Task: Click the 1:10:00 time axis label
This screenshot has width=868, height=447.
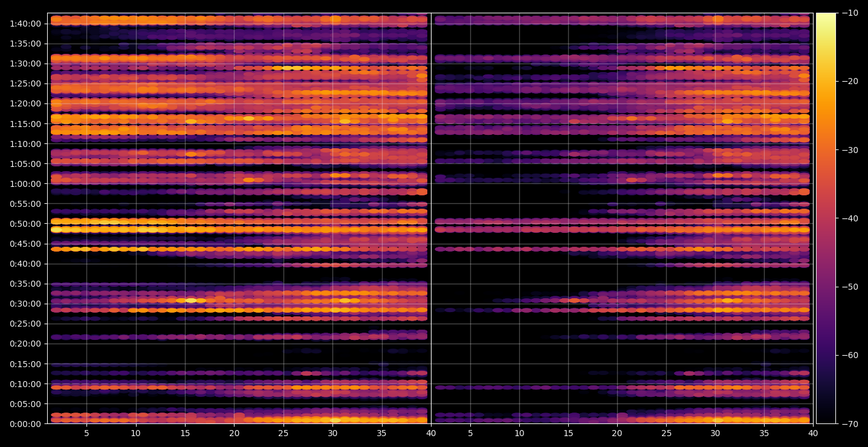Action: tap(25, 144)
